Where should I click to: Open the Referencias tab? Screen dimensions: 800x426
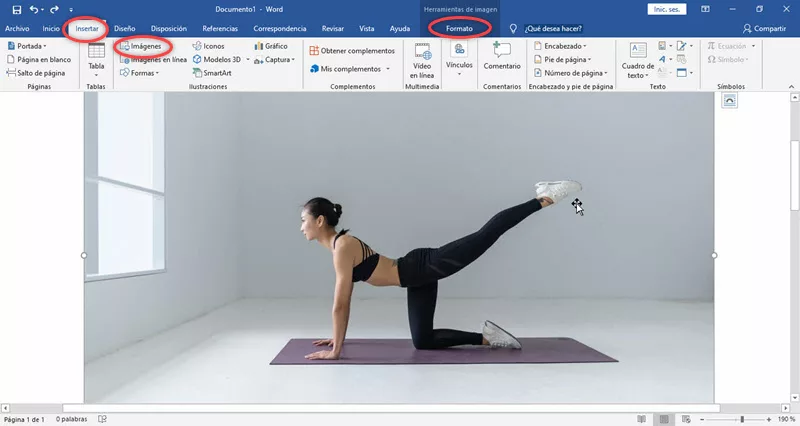click(x=220, y=29)
